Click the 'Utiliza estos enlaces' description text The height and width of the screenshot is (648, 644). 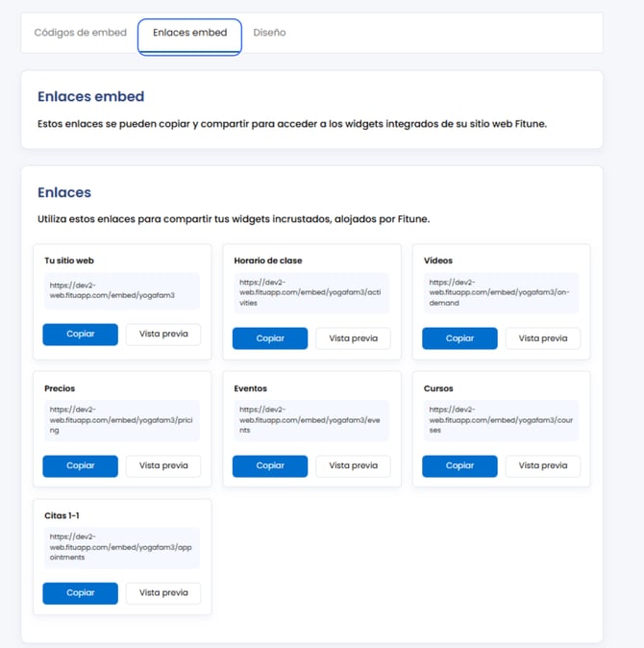(x=234, y=219)
